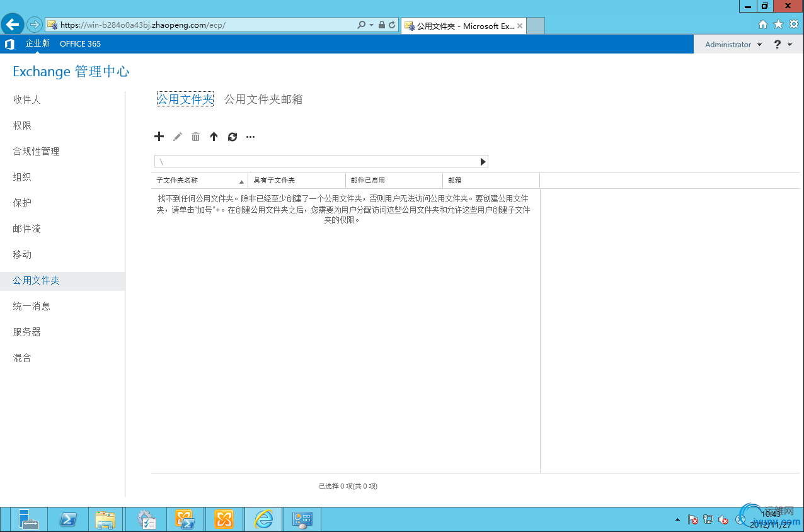Open browser Tools gear icon
The image size is (804, 532).
794,25
